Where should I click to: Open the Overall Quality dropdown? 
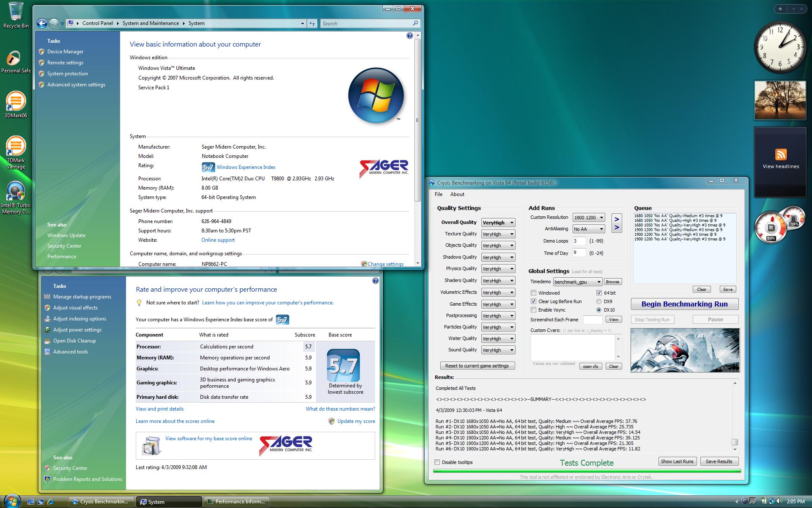(498, 223)
